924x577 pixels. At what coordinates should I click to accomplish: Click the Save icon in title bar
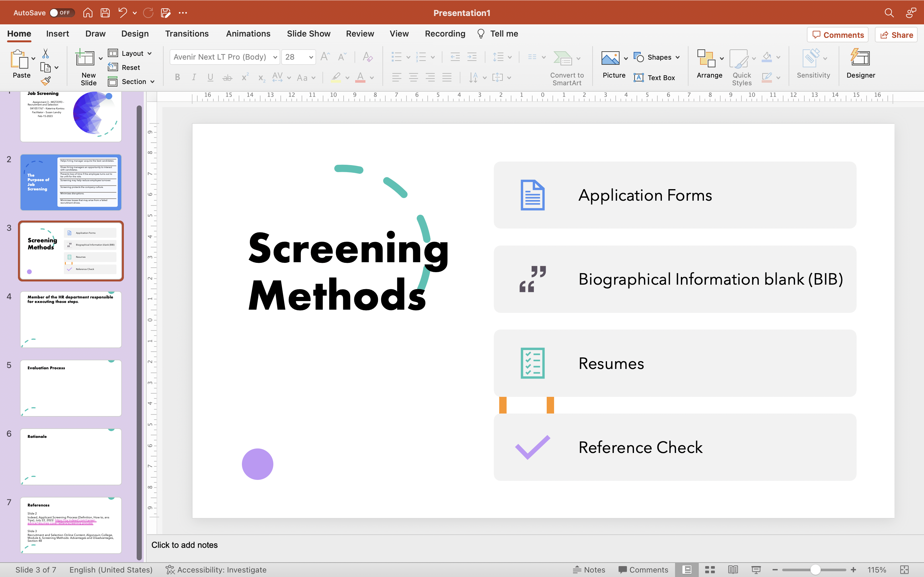105,13
